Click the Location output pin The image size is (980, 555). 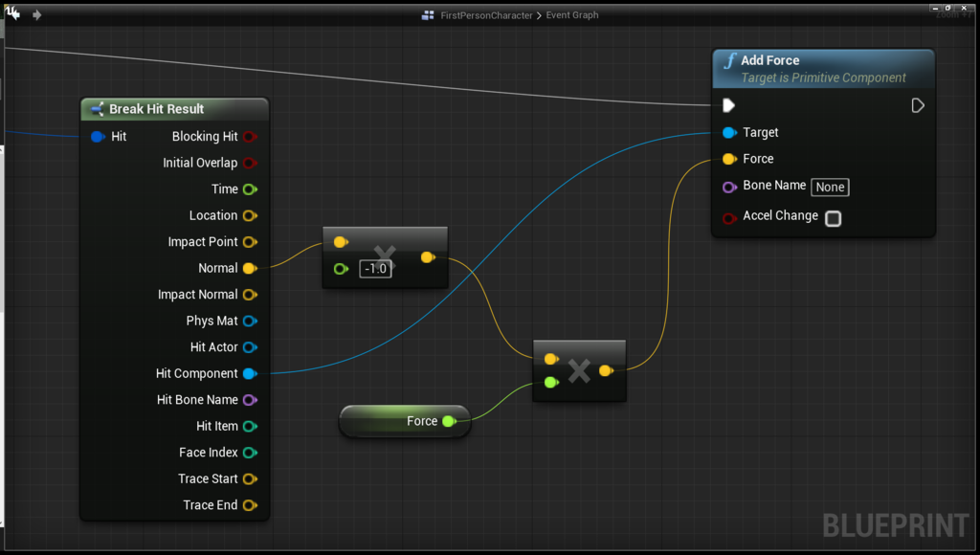pos(250,215)
